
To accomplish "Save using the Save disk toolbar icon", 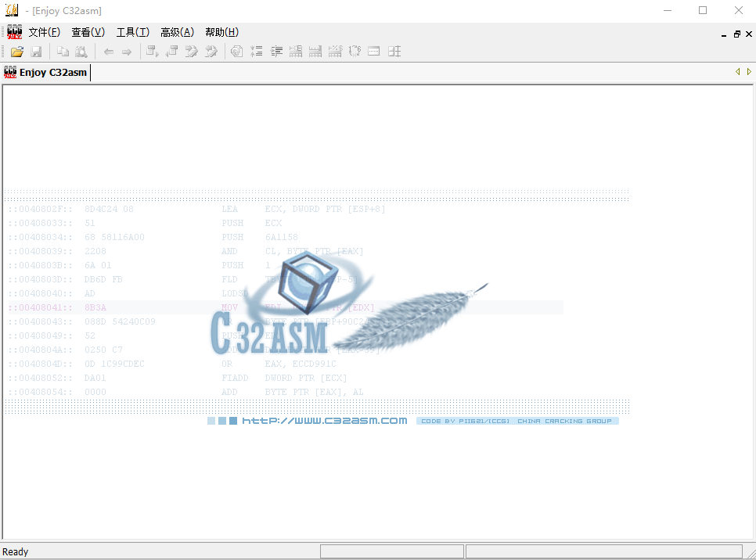I will (x=37, y=51).
